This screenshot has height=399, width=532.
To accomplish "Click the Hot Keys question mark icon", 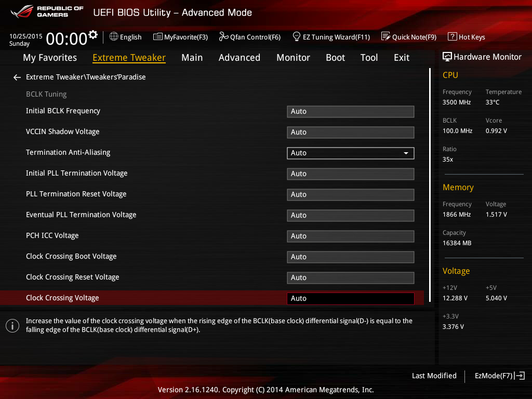I will coord(453,36).
